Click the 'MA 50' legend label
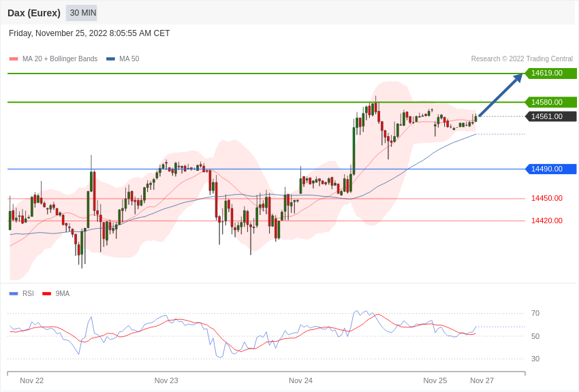The image size is (579, 392). click(x=129, y=59)
